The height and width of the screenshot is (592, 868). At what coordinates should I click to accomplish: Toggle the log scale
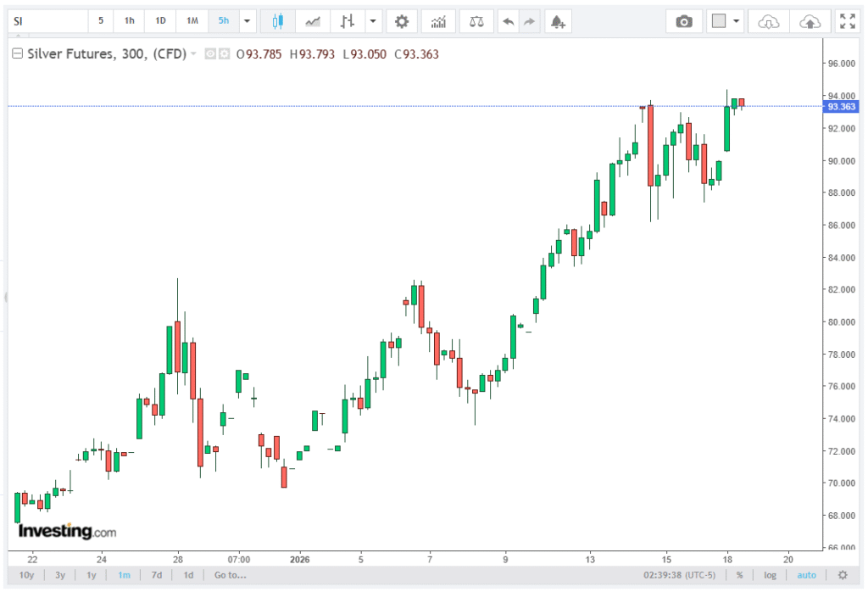click(770, 575)
